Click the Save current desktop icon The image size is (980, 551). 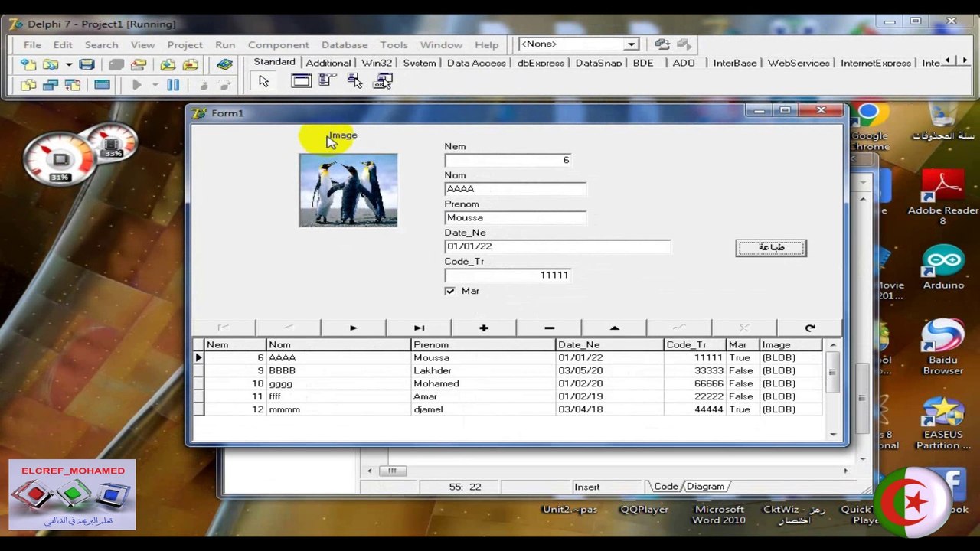[x=661, y=44]
